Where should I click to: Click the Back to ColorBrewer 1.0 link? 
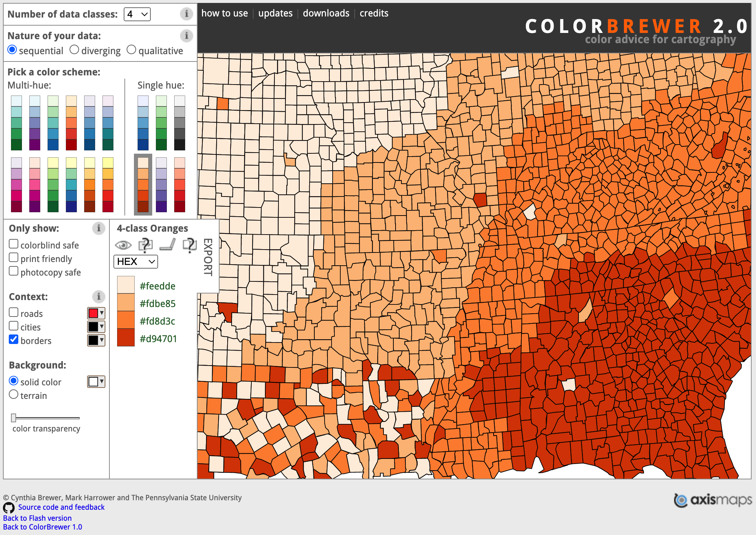tap(42, 527)
